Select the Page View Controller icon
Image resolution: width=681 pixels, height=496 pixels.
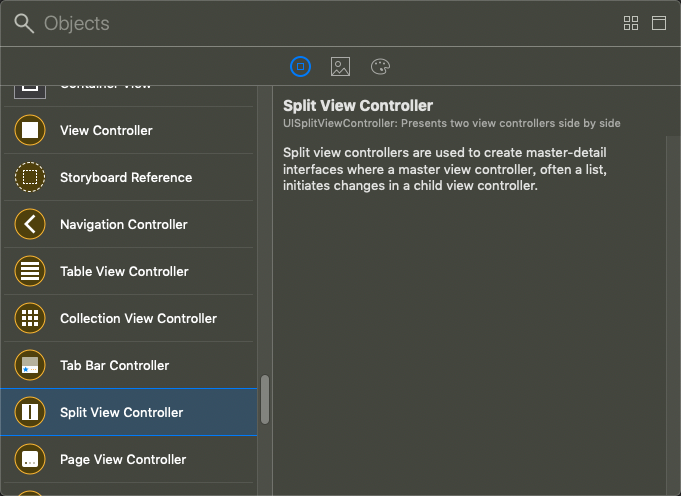tap(30, 459)
